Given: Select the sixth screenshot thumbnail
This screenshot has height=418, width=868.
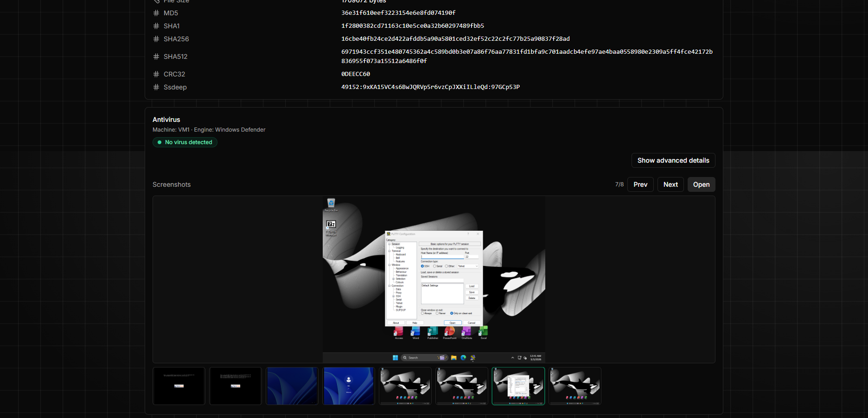Looking at the screenshot, I should click(x=462, y=386).
